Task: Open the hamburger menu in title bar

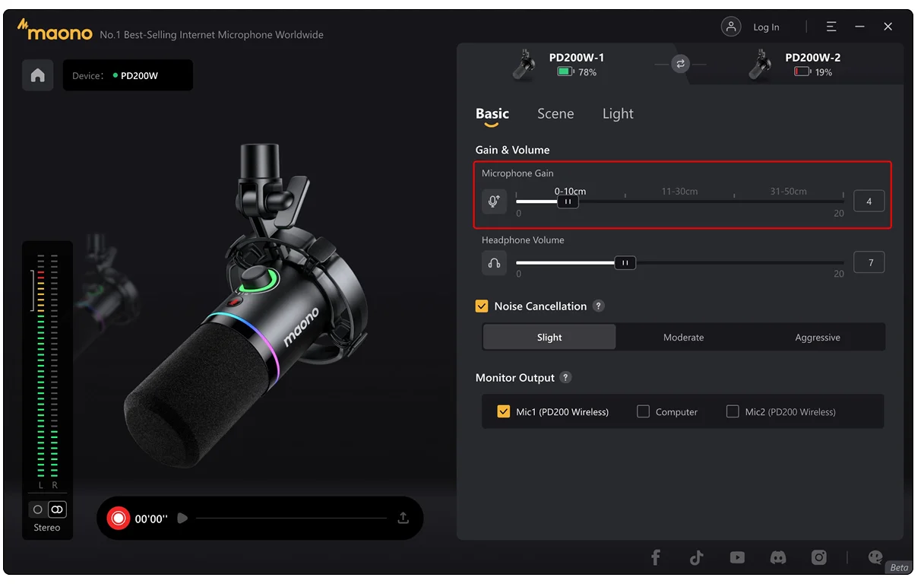Action: click(x=831, y=27)
